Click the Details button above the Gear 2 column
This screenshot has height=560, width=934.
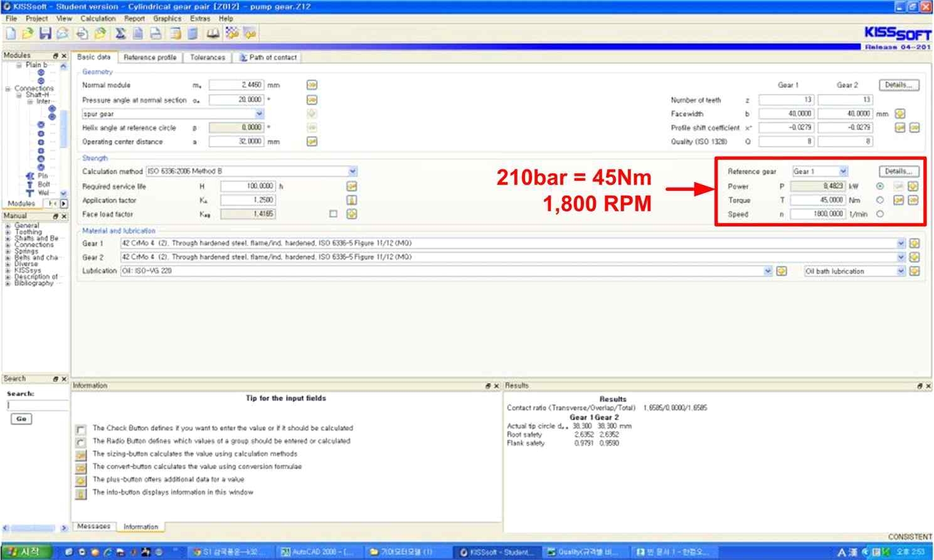click(899, 85)
